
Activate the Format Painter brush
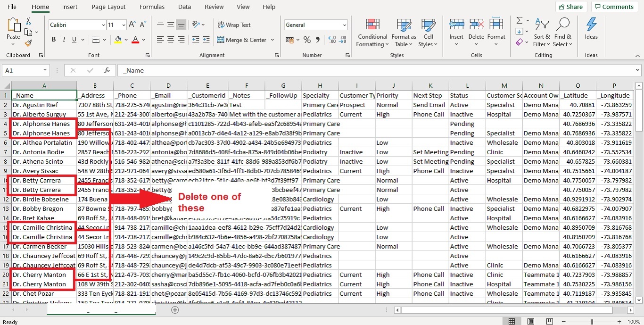pos(28,43)
